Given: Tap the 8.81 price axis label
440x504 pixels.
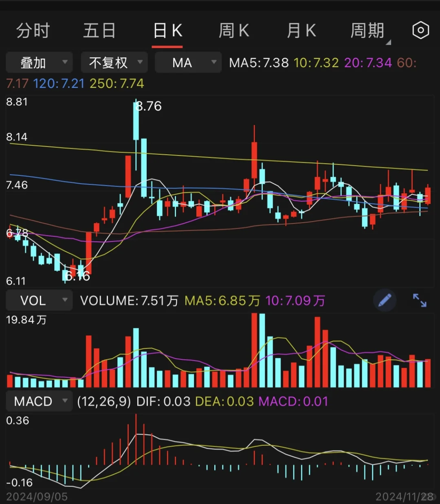Looking at the screenshot, I should pos(17,102).
